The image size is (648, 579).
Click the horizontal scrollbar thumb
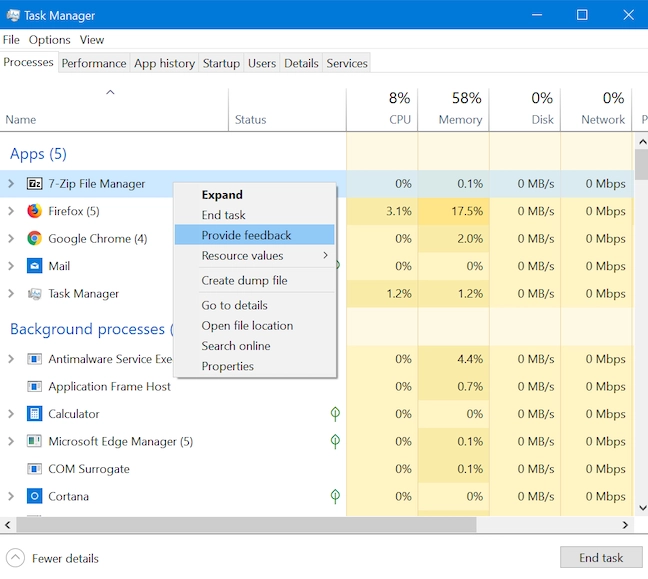[246, 524]
